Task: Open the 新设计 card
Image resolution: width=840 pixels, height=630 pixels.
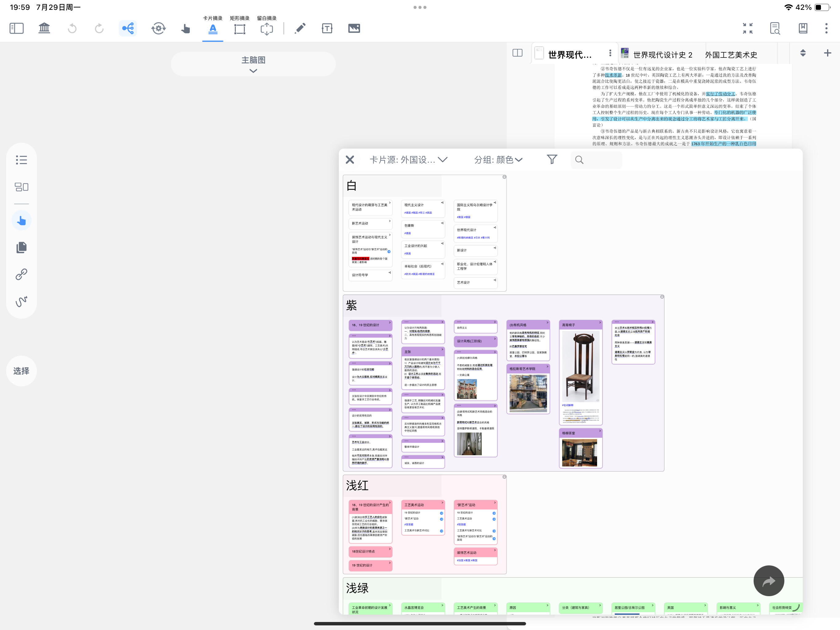Action: click(x=475, y=250)
